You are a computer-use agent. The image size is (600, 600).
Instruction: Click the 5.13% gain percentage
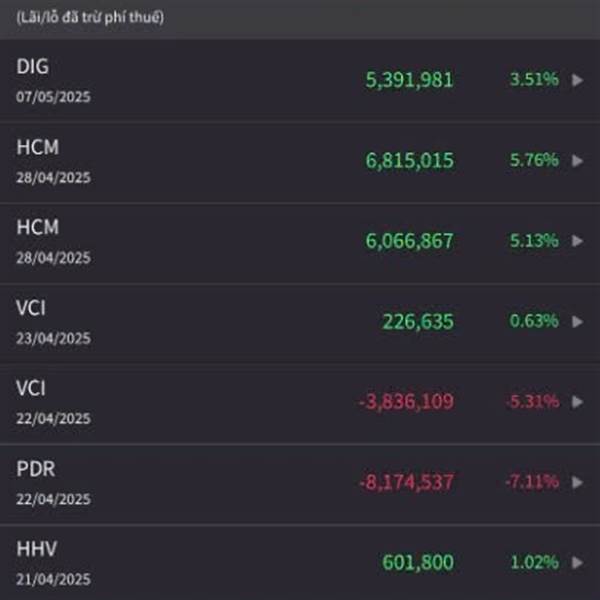tap(534, 241)
